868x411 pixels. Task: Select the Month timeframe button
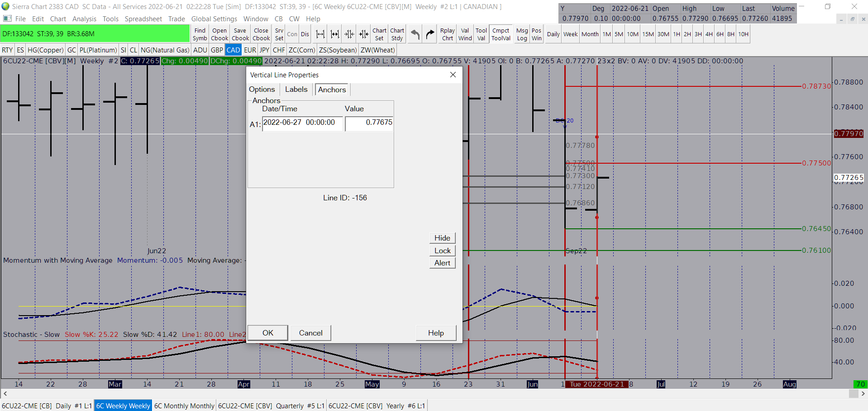[590, 34]
